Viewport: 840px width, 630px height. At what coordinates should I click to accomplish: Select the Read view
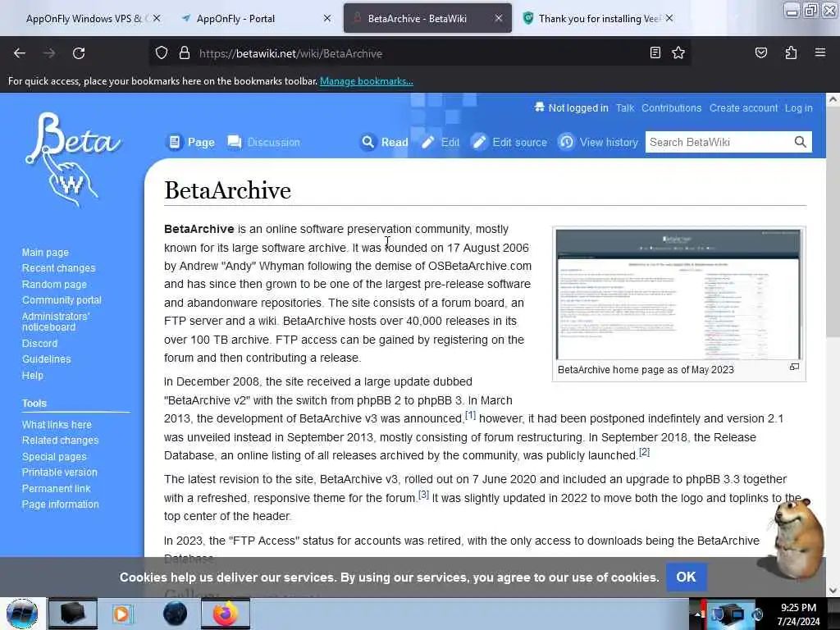384,142
